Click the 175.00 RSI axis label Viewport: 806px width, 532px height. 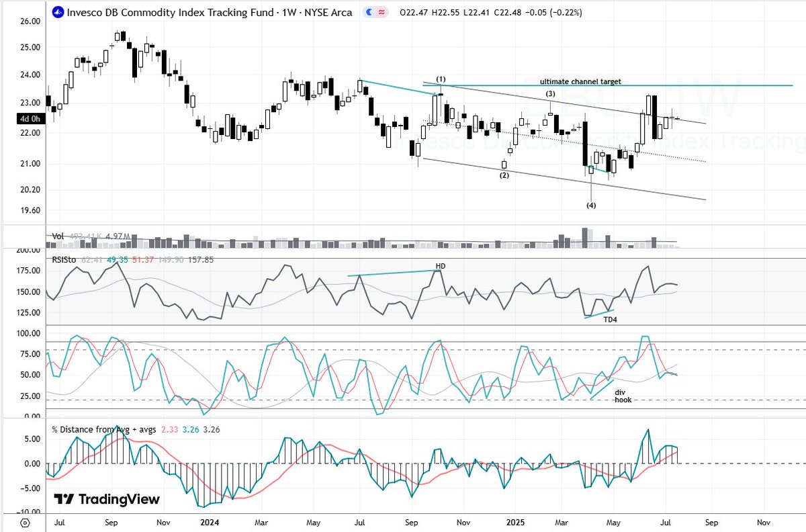tap(29, 271)
